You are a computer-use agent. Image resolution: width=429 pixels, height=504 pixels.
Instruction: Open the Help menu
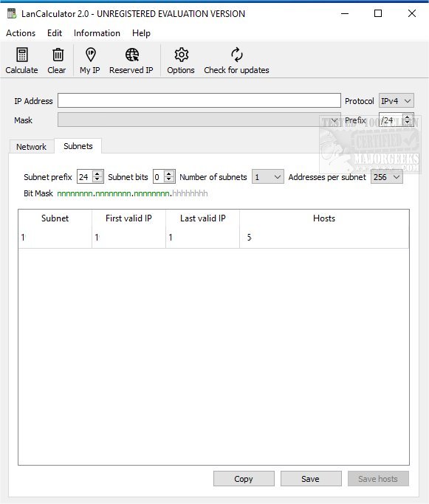tap(141, 33)
